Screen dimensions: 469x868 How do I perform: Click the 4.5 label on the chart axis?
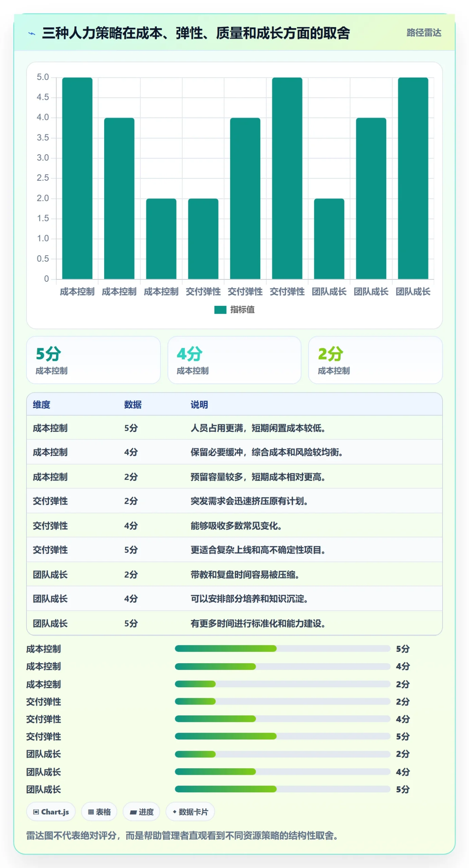tap(43, 97)
